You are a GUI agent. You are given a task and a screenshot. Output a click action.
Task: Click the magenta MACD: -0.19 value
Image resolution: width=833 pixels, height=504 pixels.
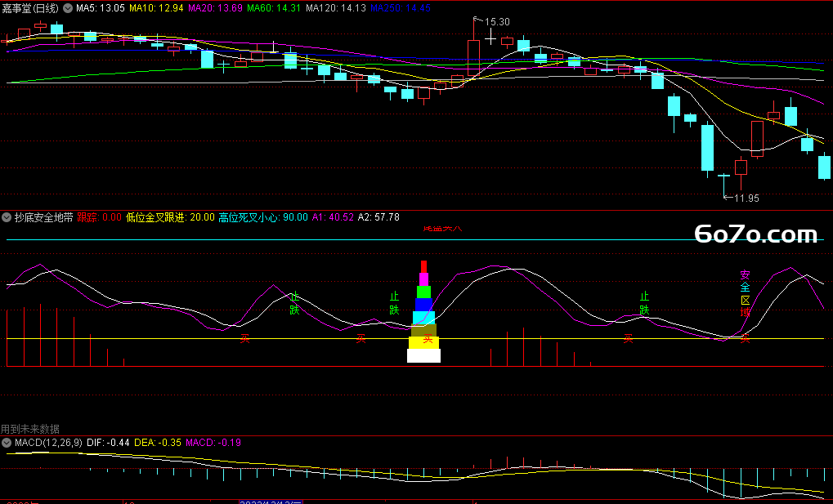(213, 443)
